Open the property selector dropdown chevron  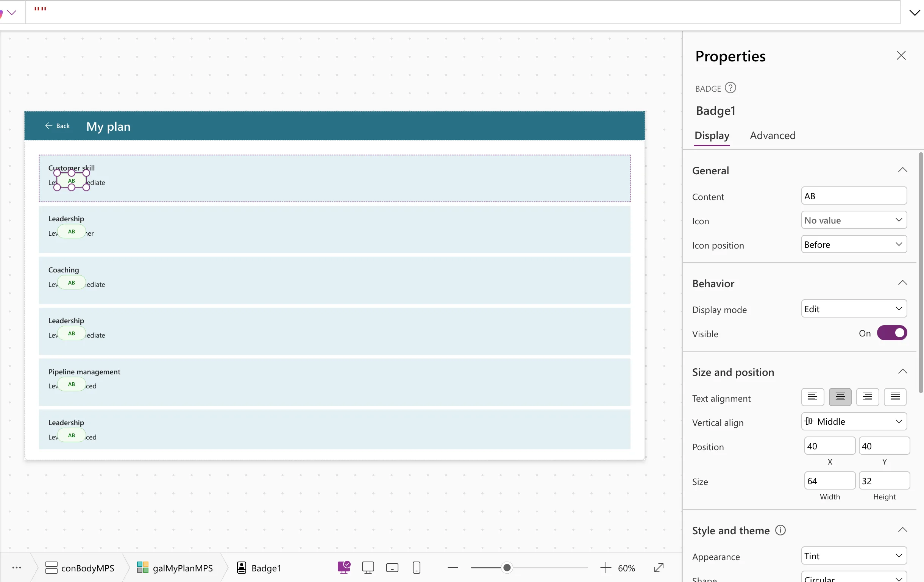pos(12,13)
